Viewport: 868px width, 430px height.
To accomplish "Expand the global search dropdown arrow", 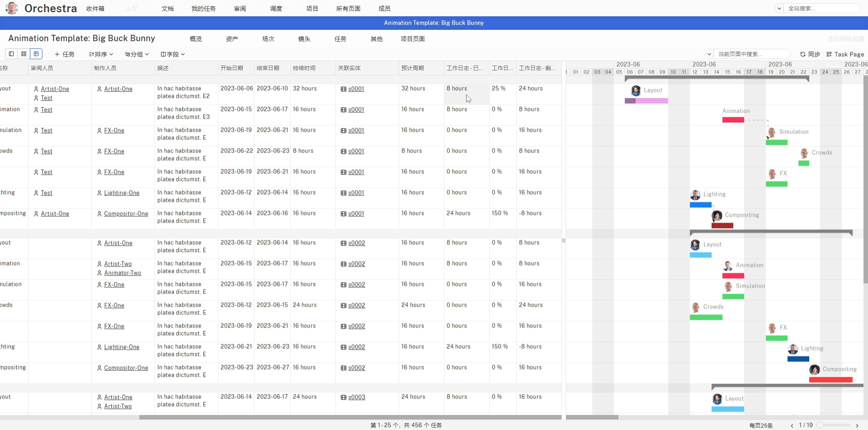I will coord(779,9).
